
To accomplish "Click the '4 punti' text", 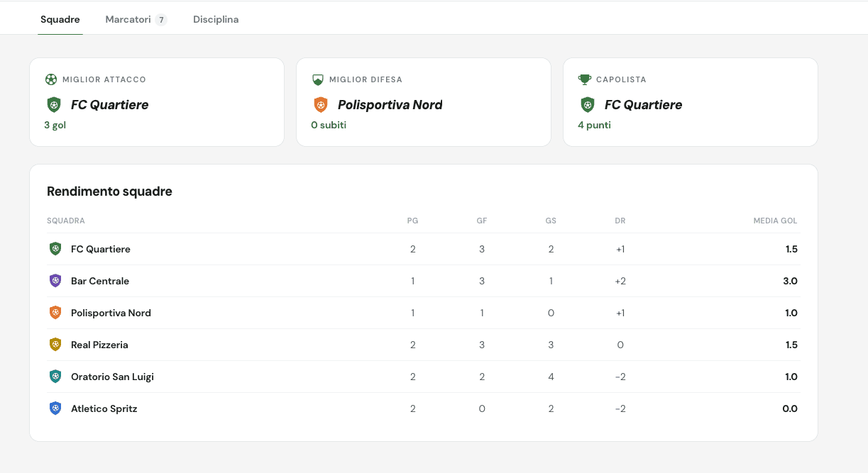I will tap(594, 126).
